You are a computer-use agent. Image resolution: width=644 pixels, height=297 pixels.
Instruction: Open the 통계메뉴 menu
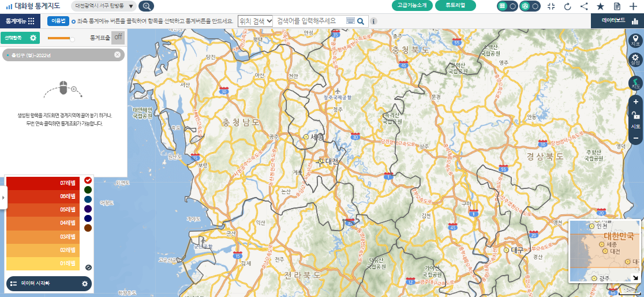20,21
